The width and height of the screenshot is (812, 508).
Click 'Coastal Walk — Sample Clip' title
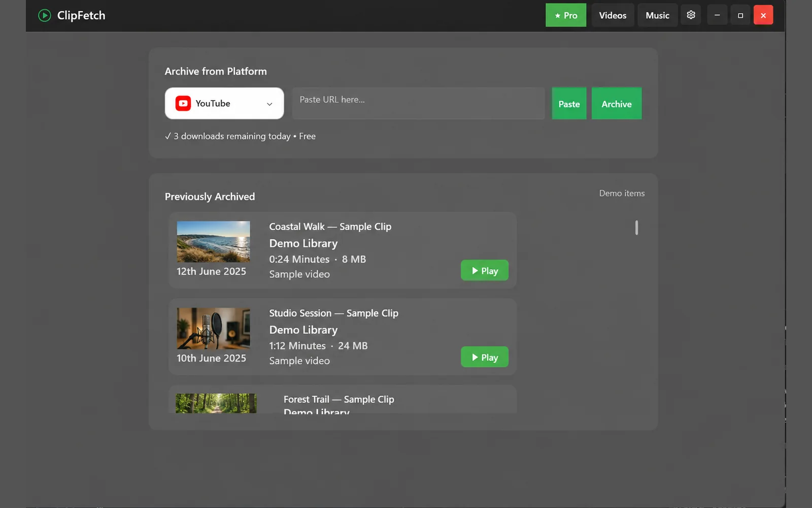(x=330, y=227)
